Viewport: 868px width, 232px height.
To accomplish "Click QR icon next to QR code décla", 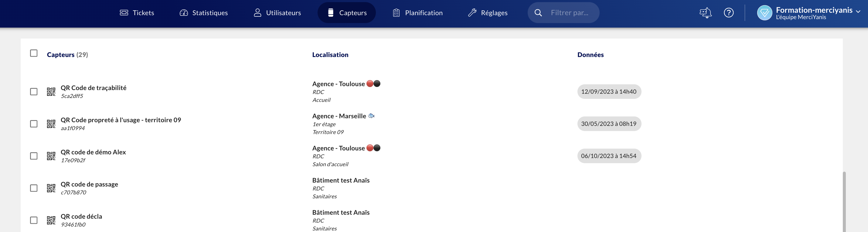I will (x=51, y=220).
